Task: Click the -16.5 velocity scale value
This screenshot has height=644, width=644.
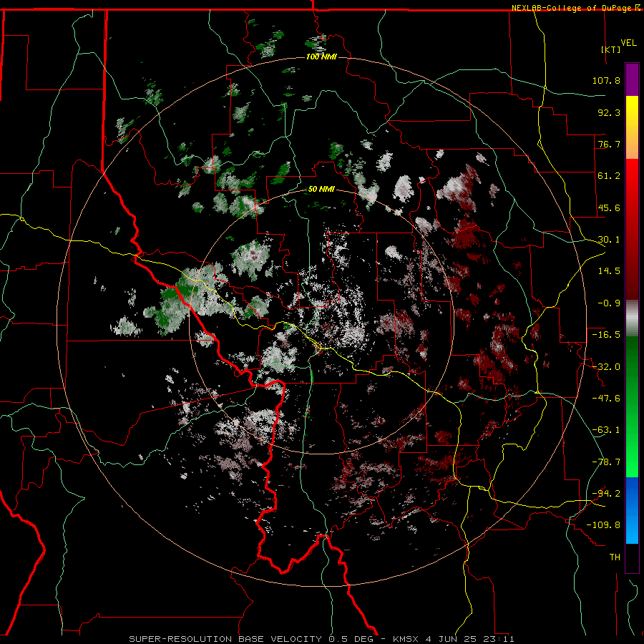Action: point(606,335)
